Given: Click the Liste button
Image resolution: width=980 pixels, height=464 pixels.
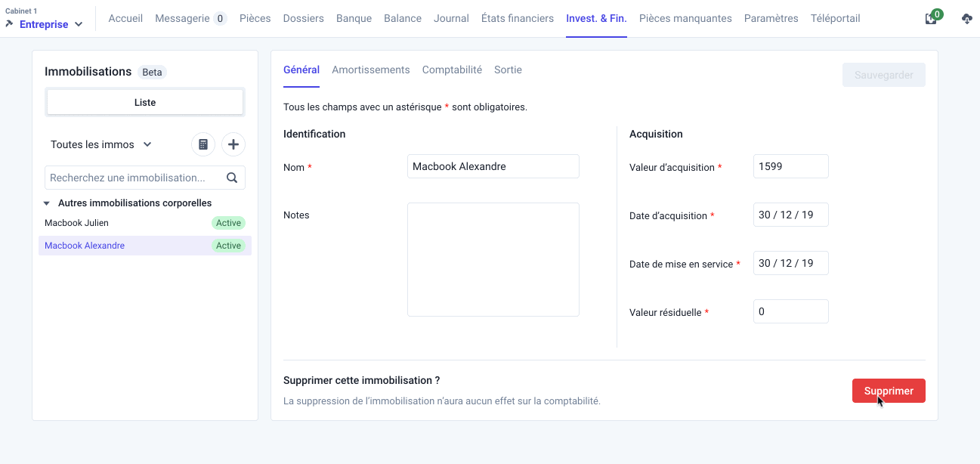Looking at the screenshot, I should point(145,102).
